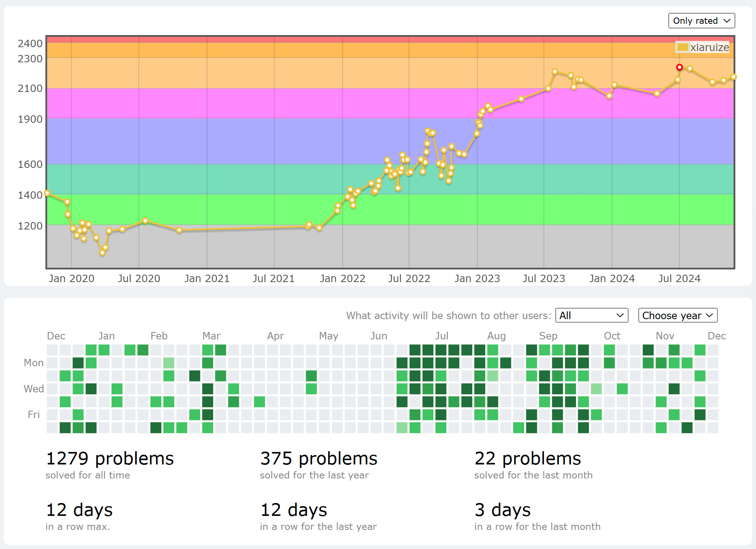Click the 3 days last month streak stat
The image size is (756, 549).
tap(502, 510)
